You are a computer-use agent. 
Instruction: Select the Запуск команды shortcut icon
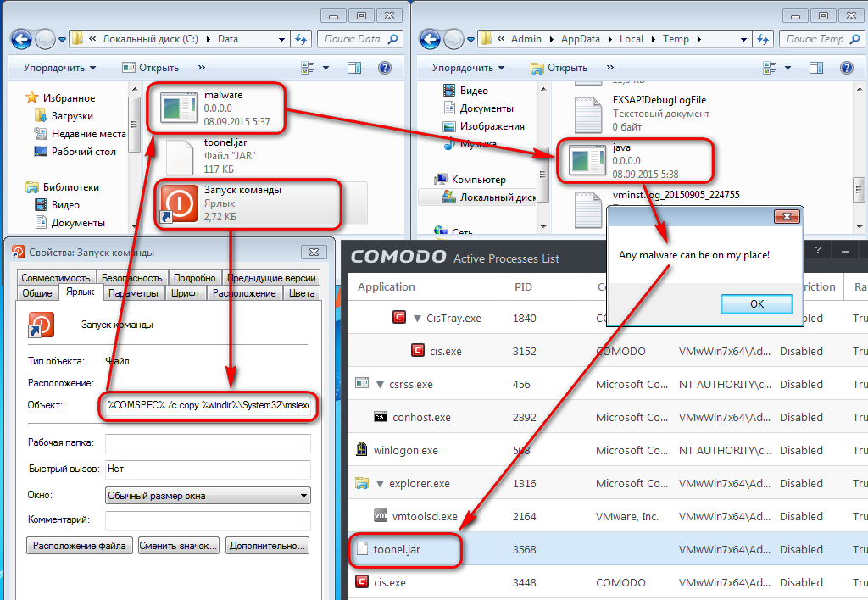point(180,203)
